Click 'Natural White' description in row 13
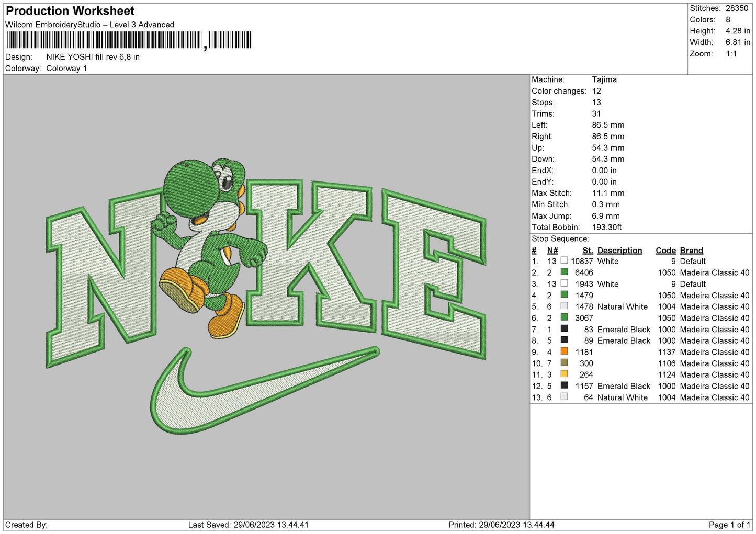 pyautogui.click(x=623, y=398)
